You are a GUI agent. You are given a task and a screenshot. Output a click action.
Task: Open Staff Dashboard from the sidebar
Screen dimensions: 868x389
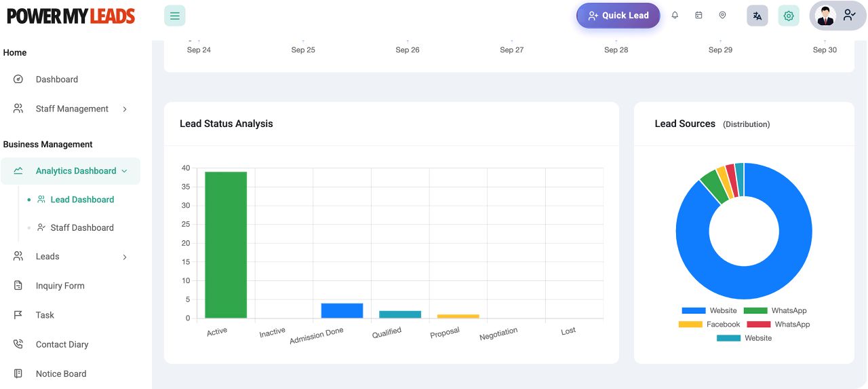[81, 228]
